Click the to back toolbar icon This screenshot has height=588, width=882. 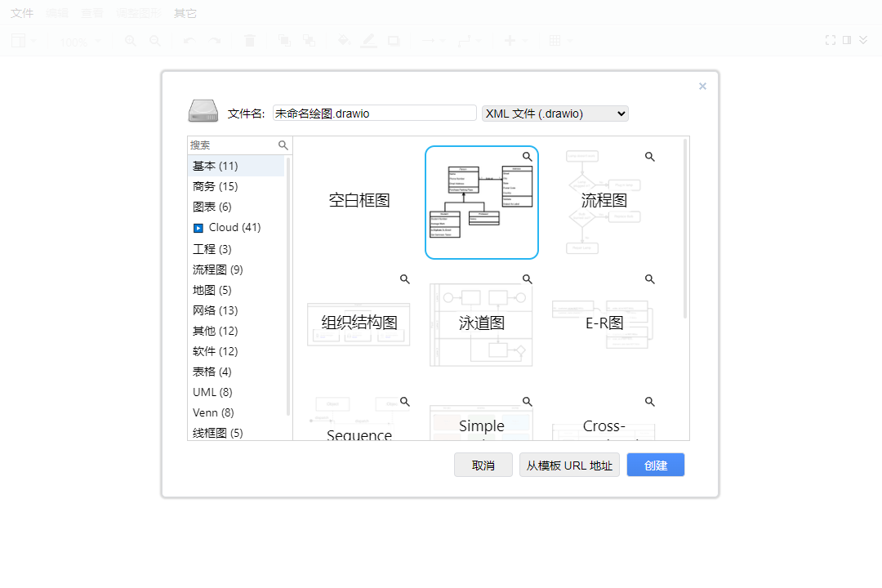tap(309, 41)
